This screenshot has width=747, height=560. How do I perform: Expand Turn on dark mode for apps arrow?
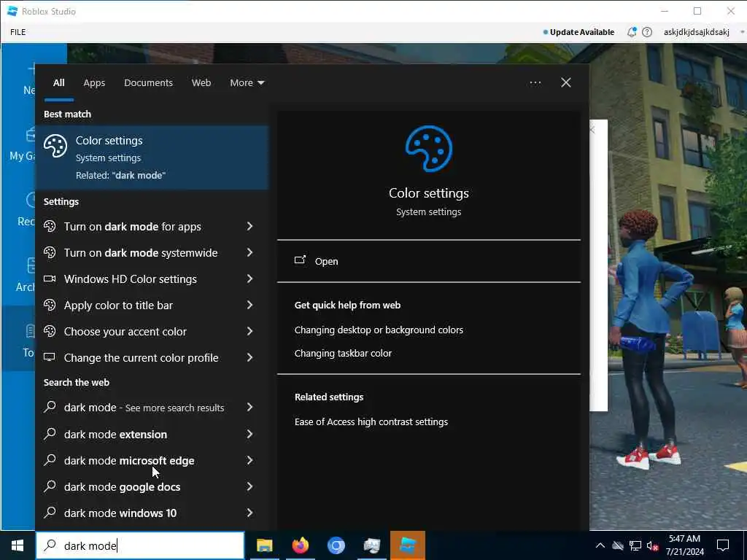249,226
